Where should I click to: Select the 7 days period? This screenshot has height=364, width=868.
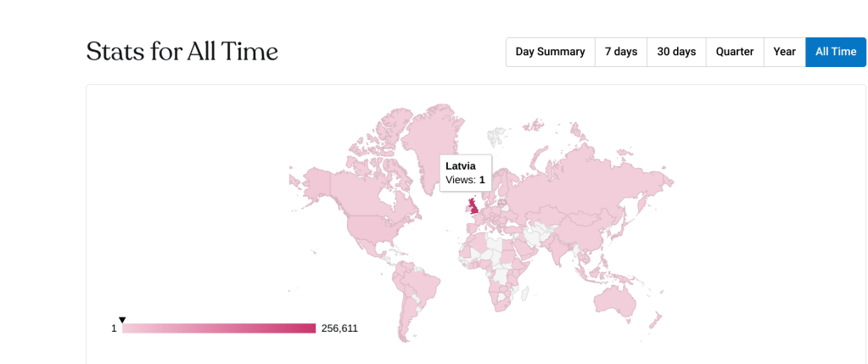(620, 52)
